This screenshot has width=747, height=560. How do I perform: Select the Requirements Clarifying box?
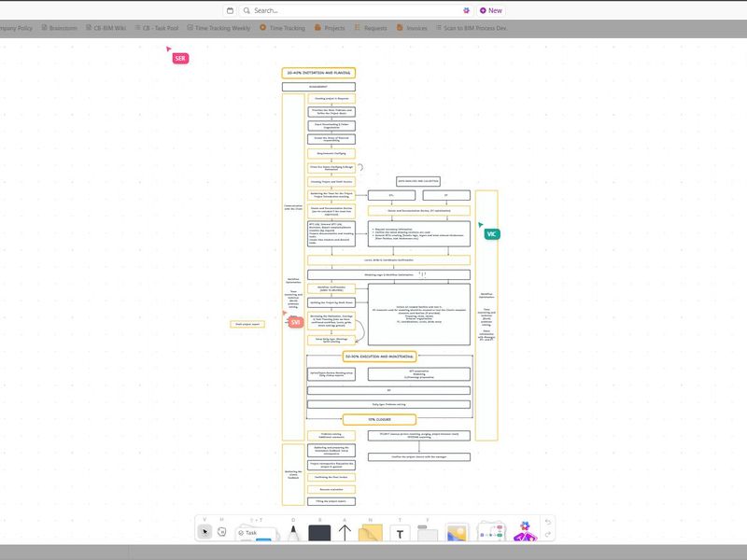[331, 153]
